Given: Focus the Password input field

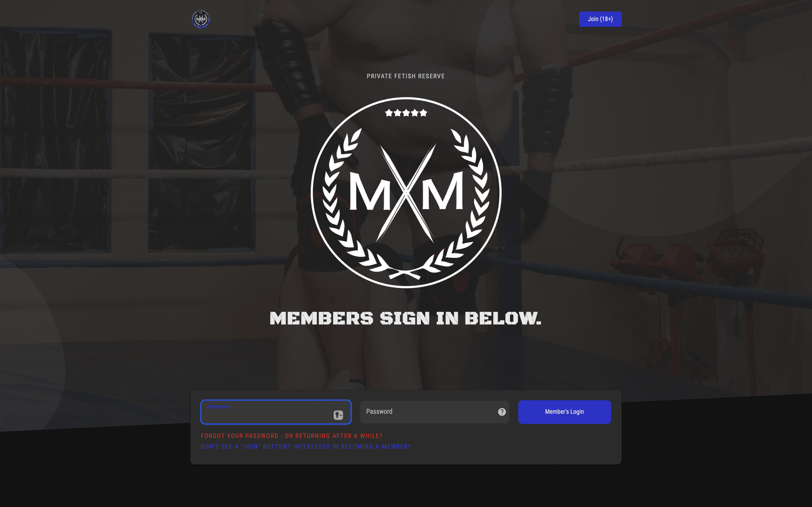Looking at the screenshot, I should pos(434,412).
